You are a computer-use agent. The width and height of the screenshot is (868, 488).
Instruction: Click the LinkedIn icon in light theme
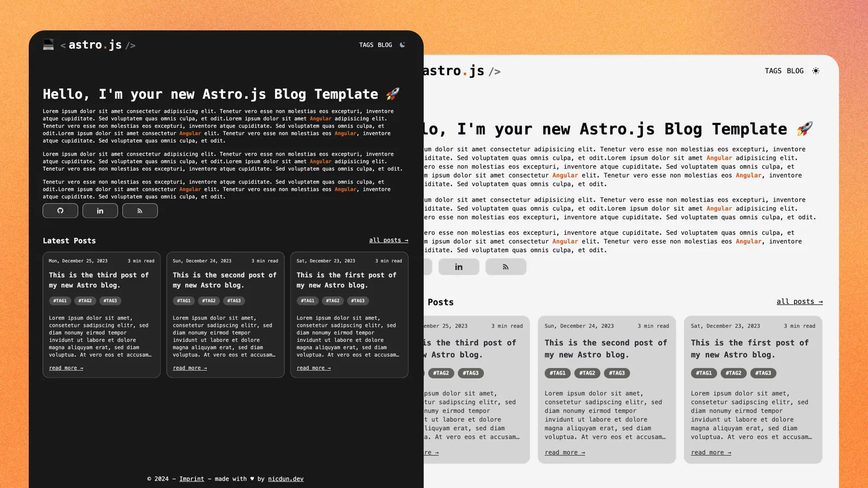pyautogui.click(x=458, y=267)
